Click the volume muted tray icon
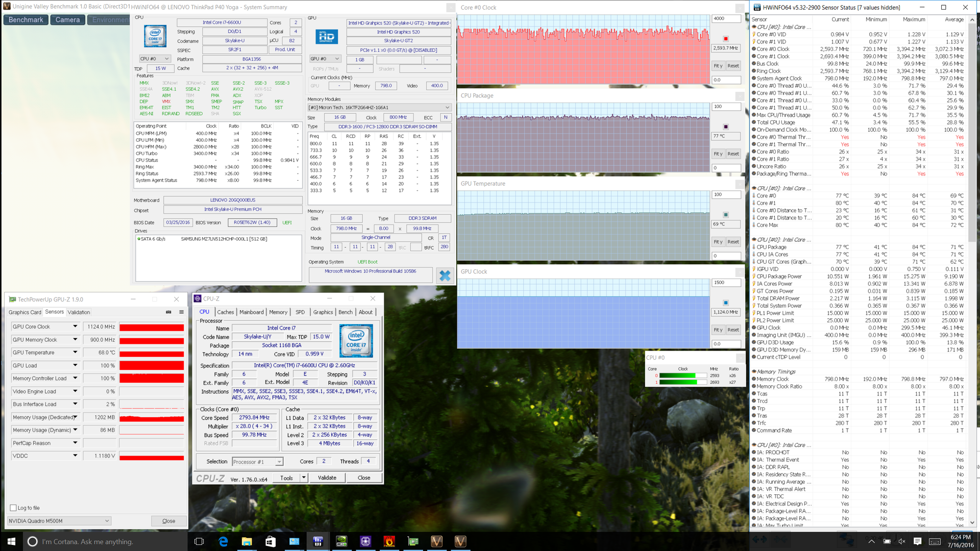Viewport: 980px width, 551px height. tap(902, 541)
